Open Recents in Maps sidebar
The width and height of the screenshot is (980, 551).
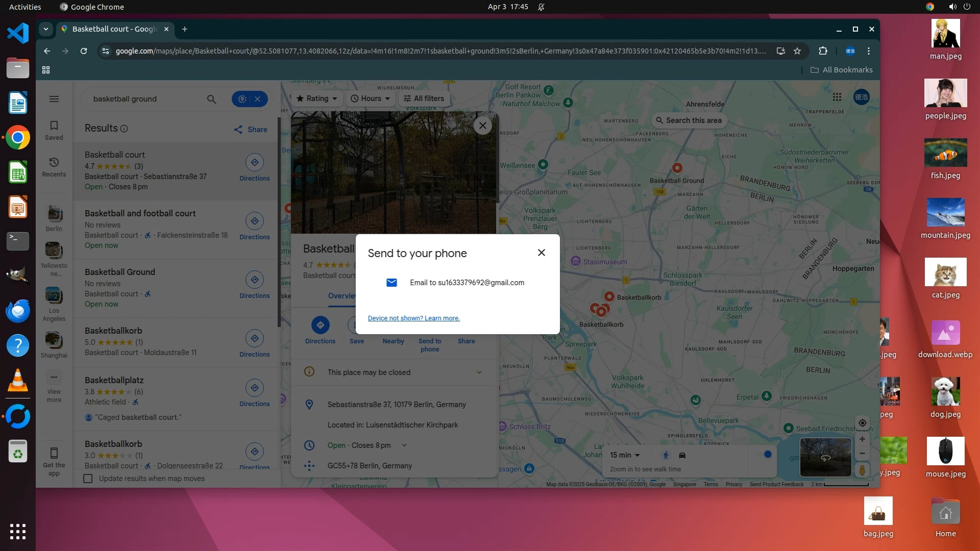tap(54, 166)
